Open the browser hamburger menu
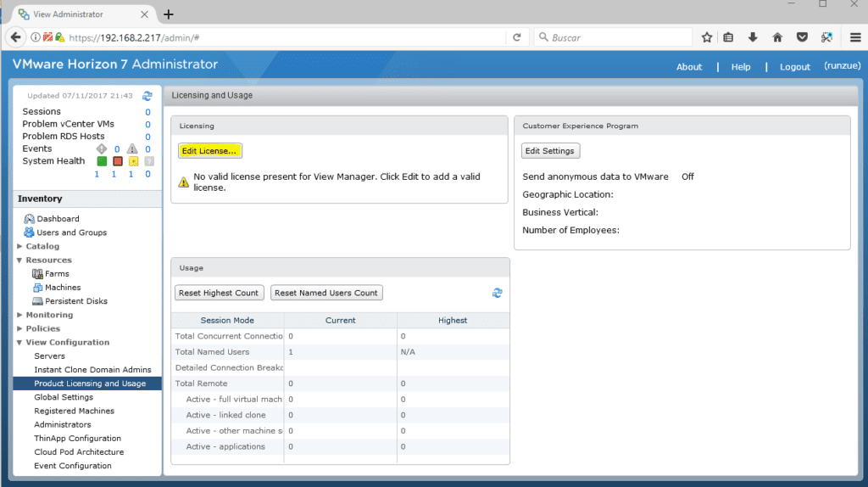 [x=855, y=37]
